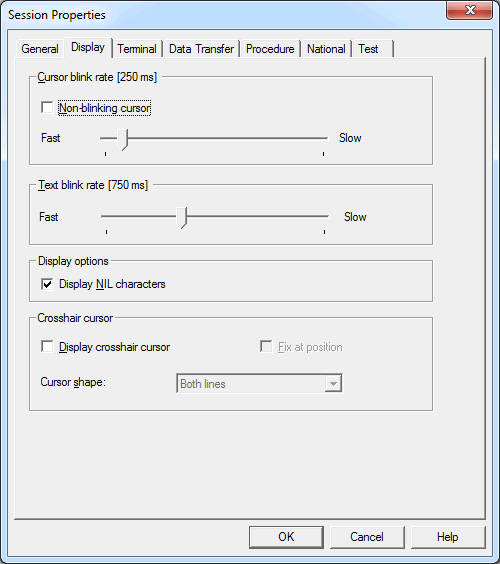The height and width of the screenshot is (564, 500).
Task: Open the Cursor shape dropdown
Action: [x=259, y=384]
